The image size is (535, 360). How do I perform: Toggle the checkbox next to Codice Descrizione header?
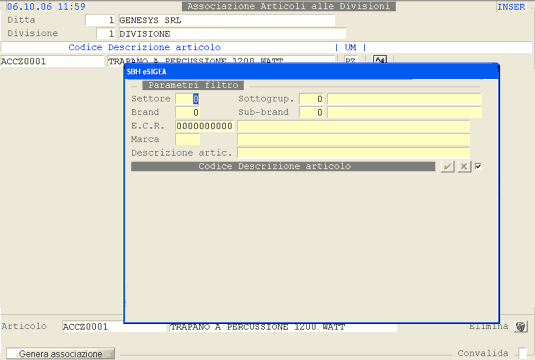478,166
